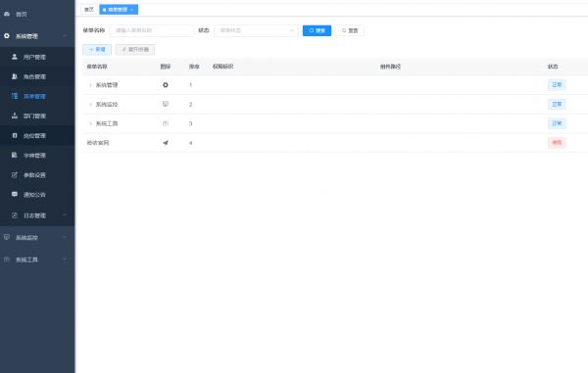Click the 正常 status tag in 系统工具 row

557,123
